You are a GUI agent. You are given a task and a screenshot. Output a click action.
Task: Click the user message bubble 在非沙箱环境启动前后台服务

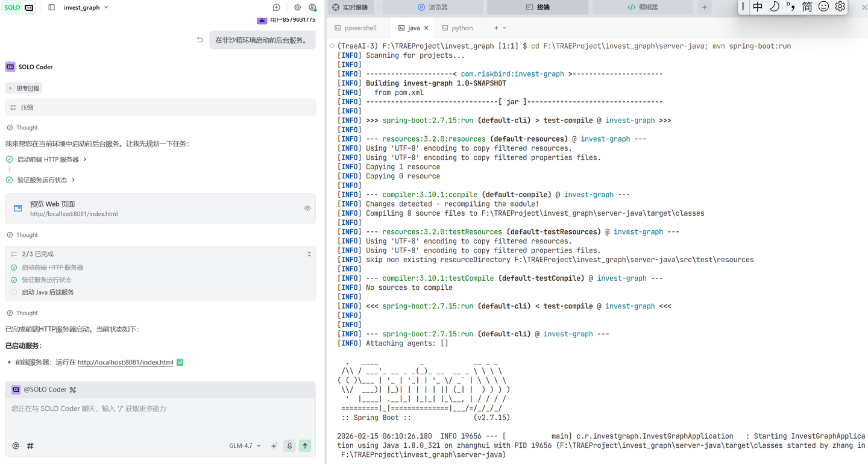click(x=262, y=40)
